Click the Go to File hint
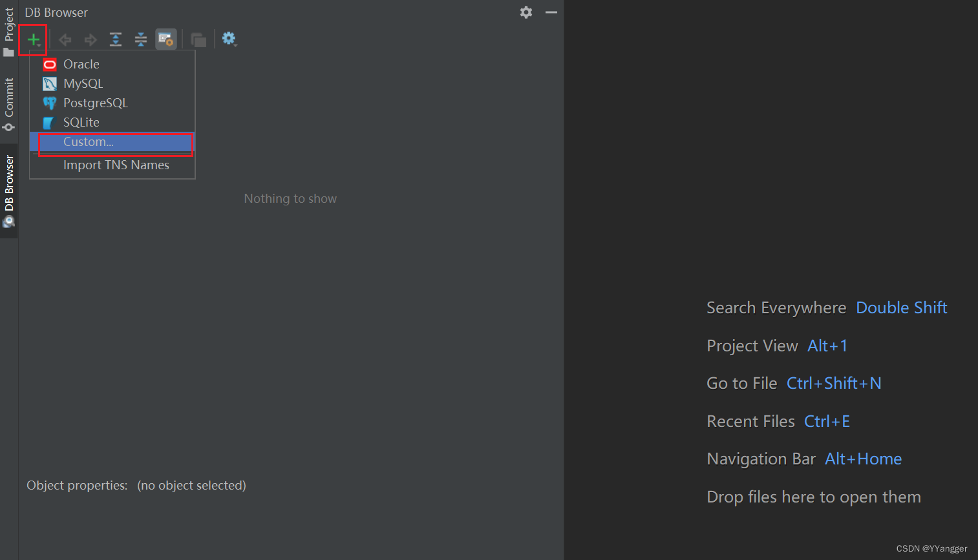The image size is (978, 560). 742,383
